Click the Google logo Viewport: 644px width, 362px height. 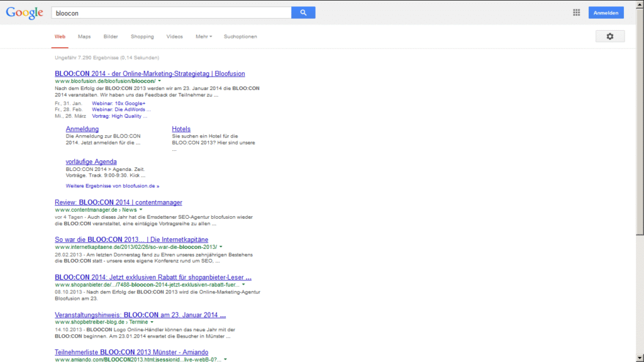pos(24,13)
